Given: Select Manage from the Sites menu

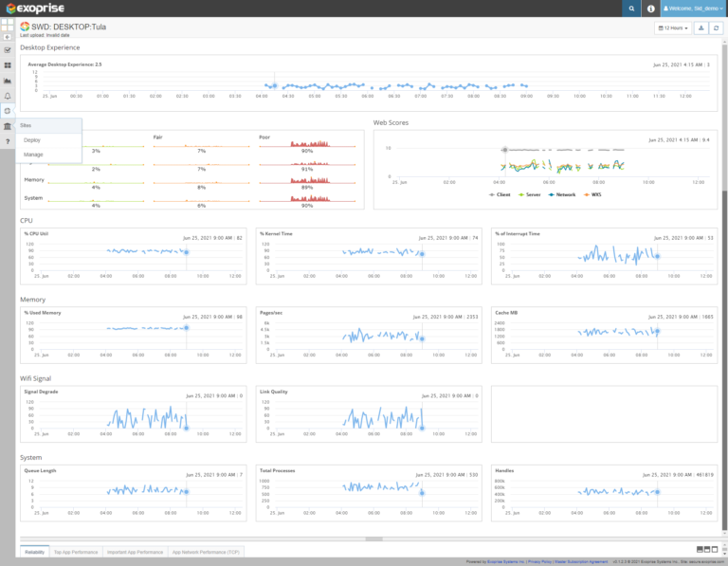Looking at the screenshot, I should pyautogui.click(x=33, y=154).
